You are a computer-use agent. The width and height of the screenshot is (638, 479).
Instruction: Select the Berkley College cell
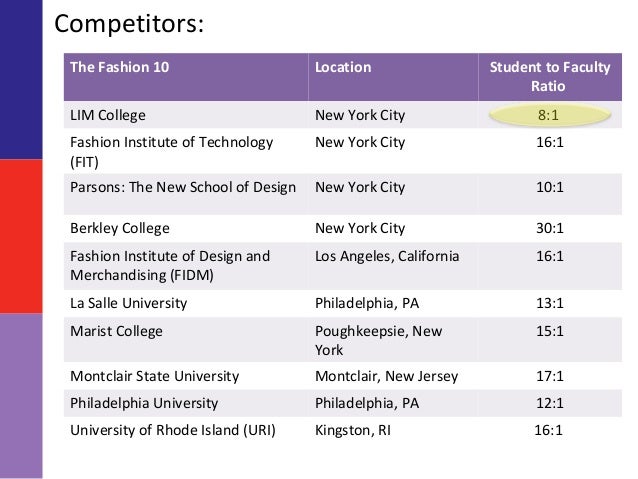pyautogui.click(x=186, y=228)
